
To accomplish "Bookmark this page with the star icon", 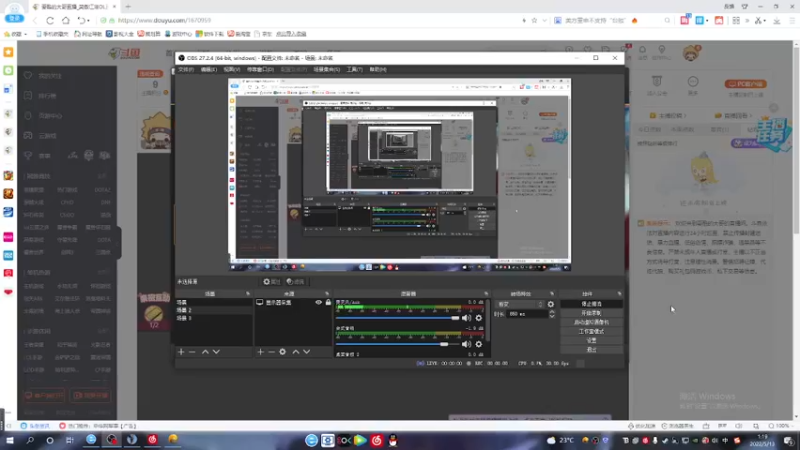I will pos(534,20).
